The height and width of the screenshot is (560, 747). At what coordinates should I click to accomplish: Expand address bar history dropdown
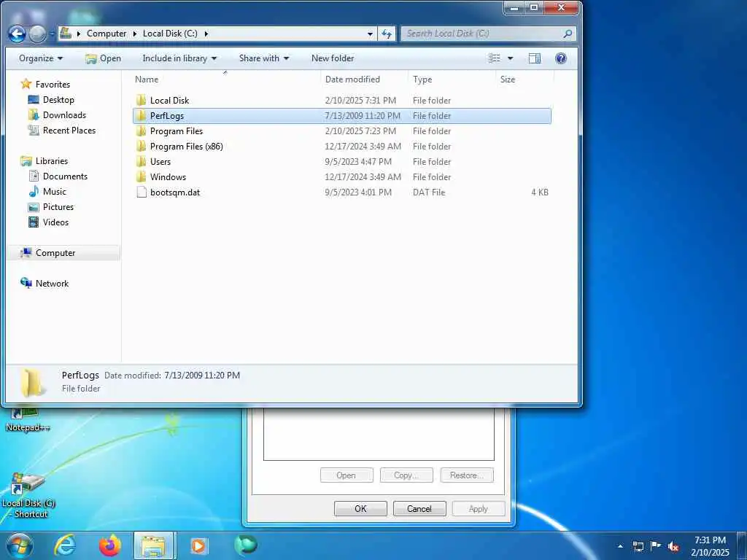[370, 34]
